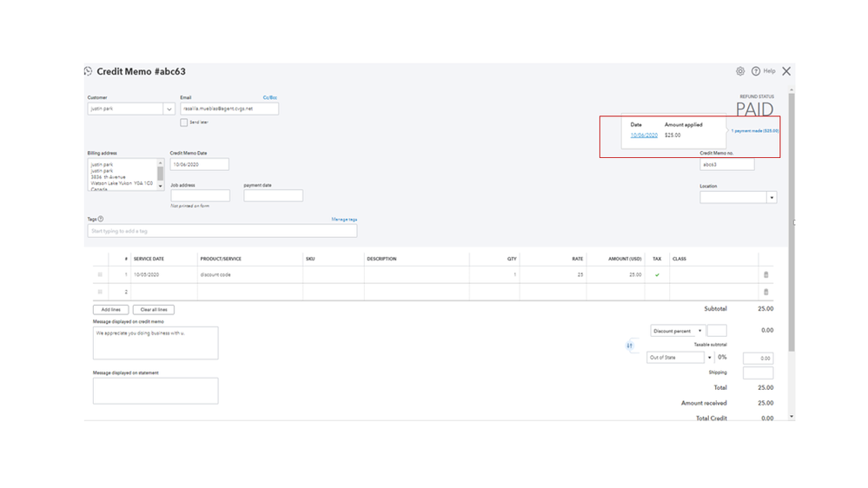Click the Tags help info icon
868x488 pixels.
pos(101,219)
